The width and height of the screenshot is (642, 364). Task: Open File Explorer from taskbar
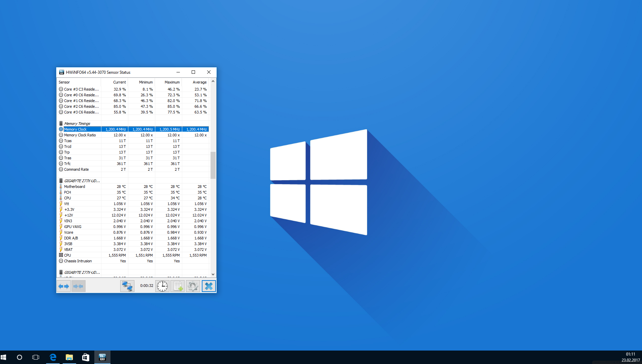point(69,357)
